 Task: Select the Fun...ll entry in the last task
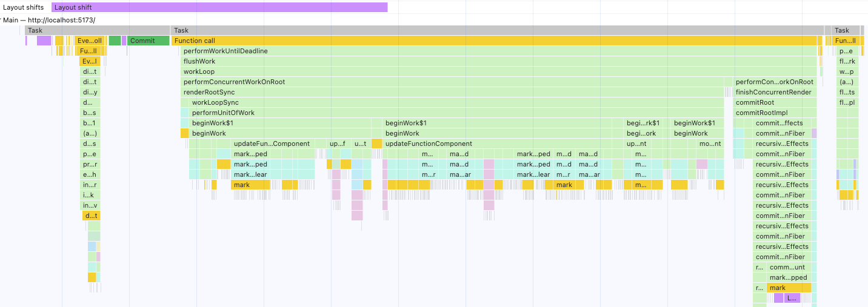[x=846, y=41]
